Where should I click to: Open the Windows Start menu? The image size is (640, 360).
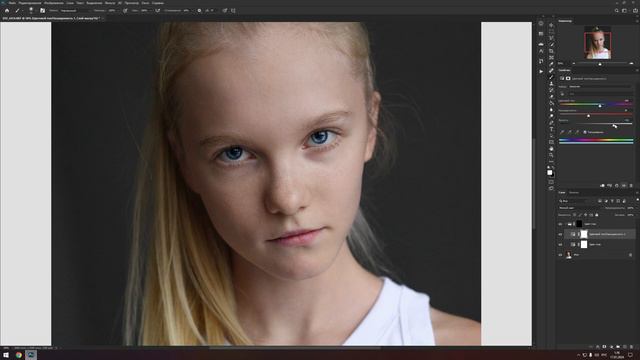(6, 355)
